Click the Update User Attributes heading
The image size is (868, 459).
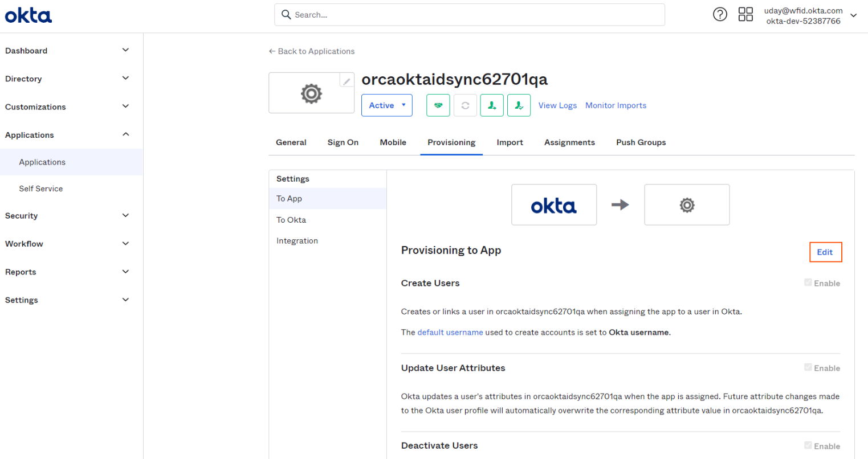point(453,368)
